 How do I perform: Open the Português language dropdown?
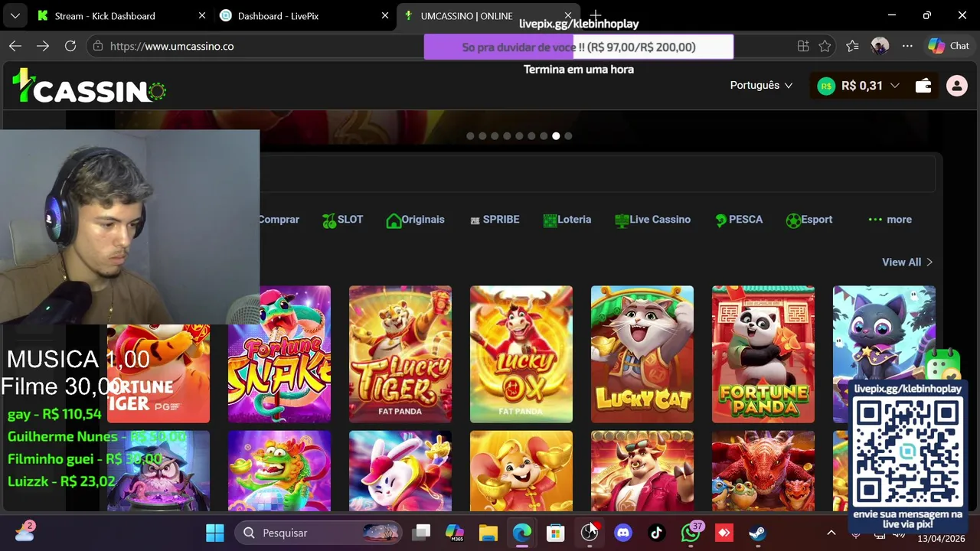pyautogui.click(x=761, y=86)
